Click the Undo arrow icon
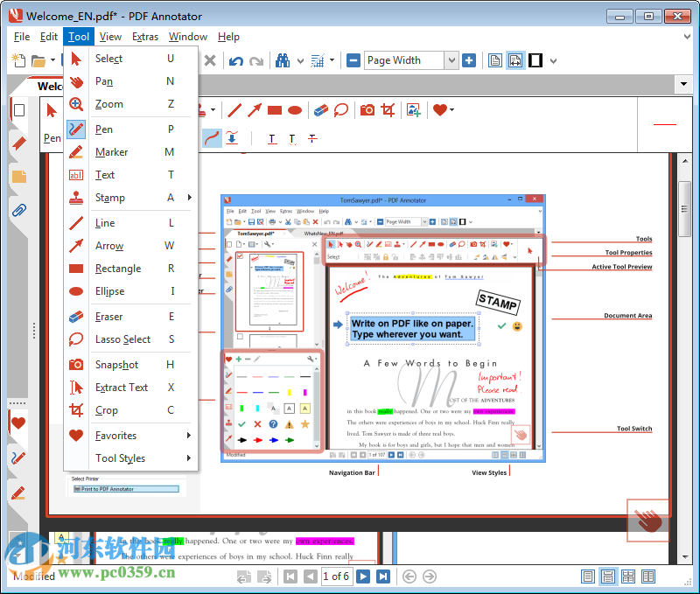This screenshot has height=594, width=700. click(234, 60)
